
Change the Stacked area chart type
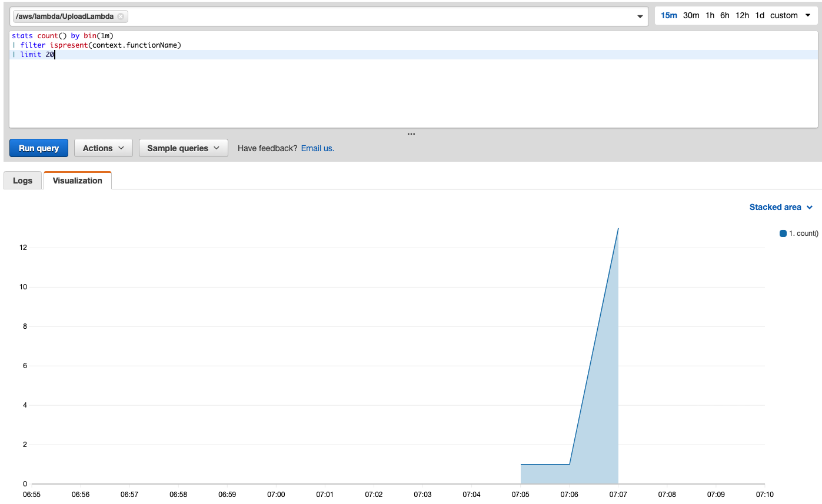[780, 207]
